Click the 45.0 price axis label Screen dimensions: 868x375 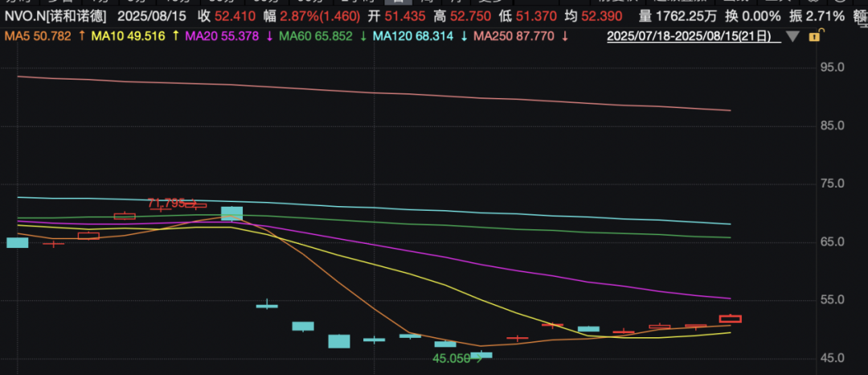point(832,358)
